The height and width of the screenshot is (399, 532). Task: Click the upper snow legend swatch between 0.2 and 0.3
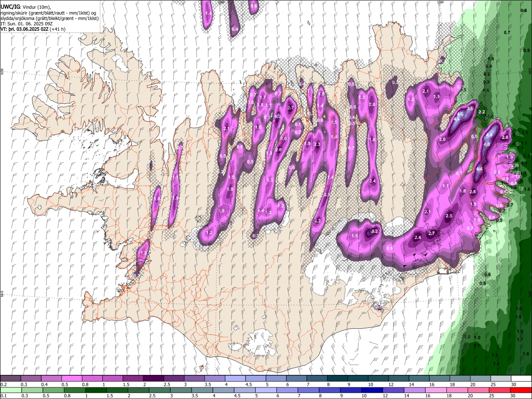point(11,378)
